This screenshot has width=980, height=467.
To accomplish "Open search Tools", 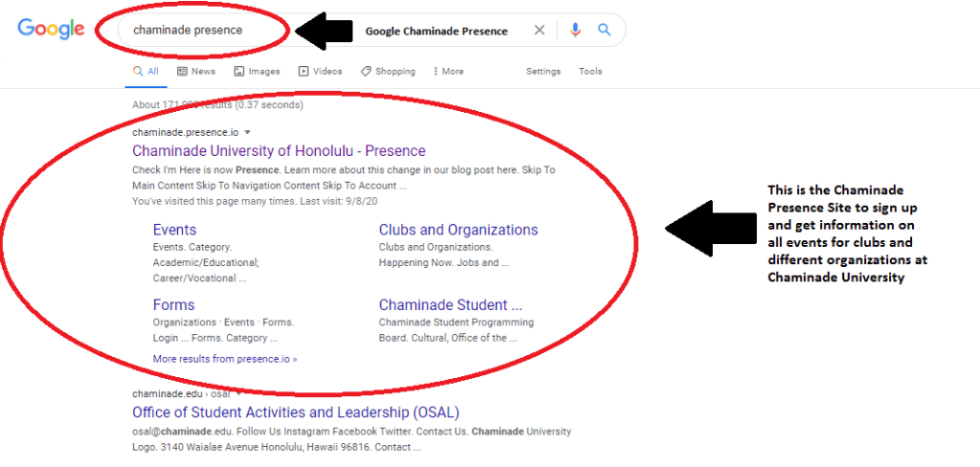I will 590,71.
